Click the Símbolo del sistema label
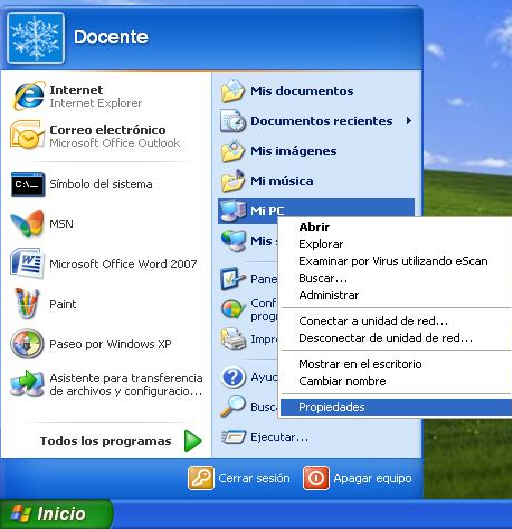Screen dimensions: 512x529 [101, 184]
